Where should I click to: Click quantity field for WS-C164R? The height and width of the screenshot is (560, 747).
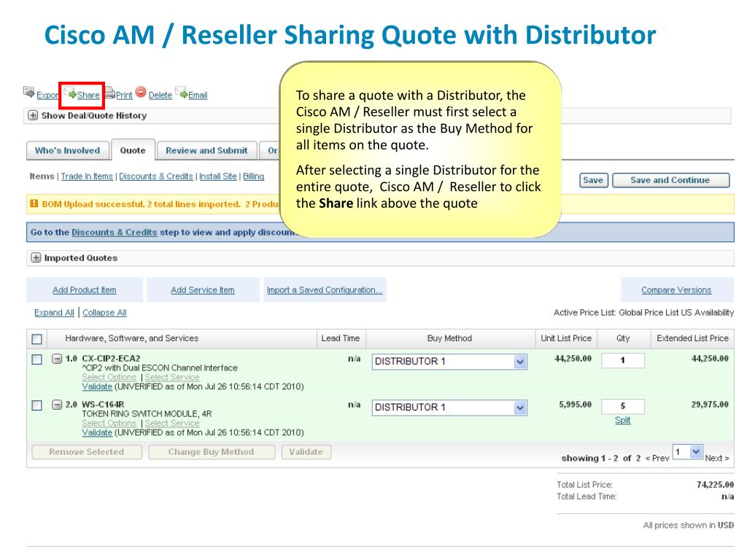(x=623, y=406)
